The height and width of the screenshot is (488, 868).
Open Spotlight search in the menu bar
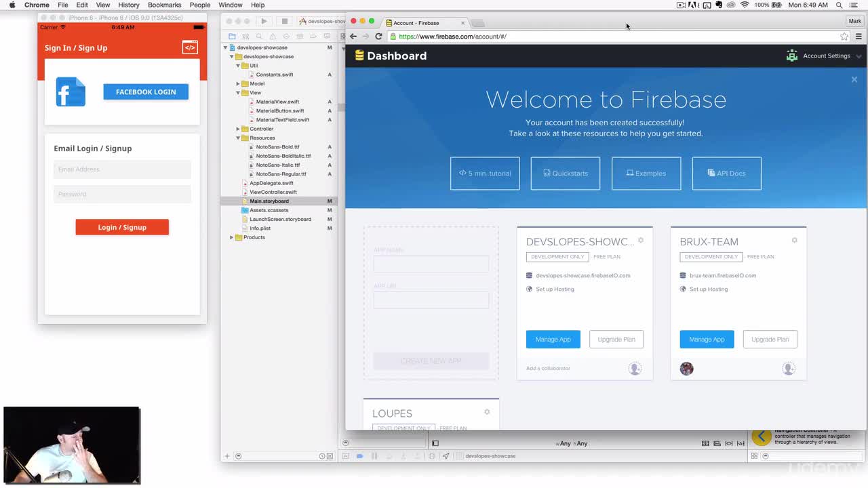click(x=839, y=5)
